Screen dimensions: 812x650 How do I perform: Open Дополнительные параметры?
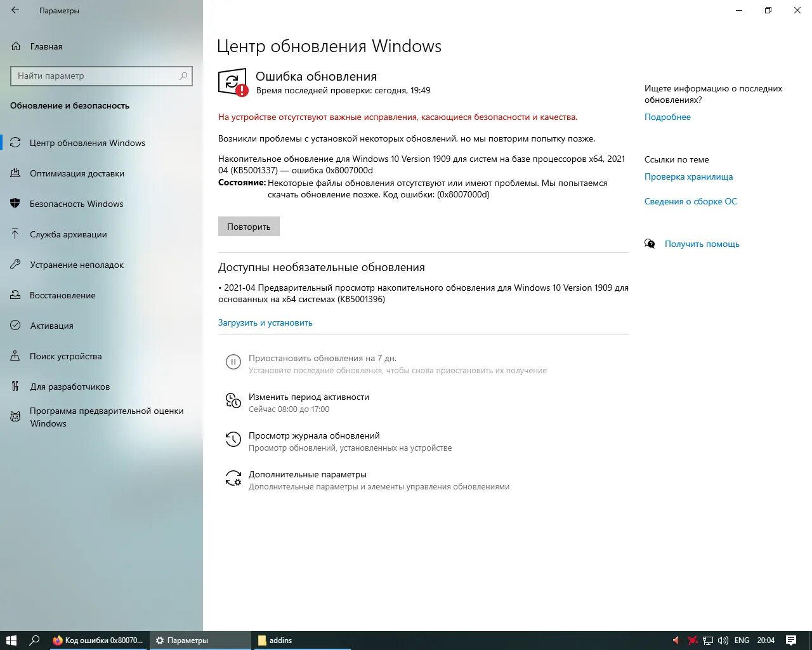tap(308, 474)
